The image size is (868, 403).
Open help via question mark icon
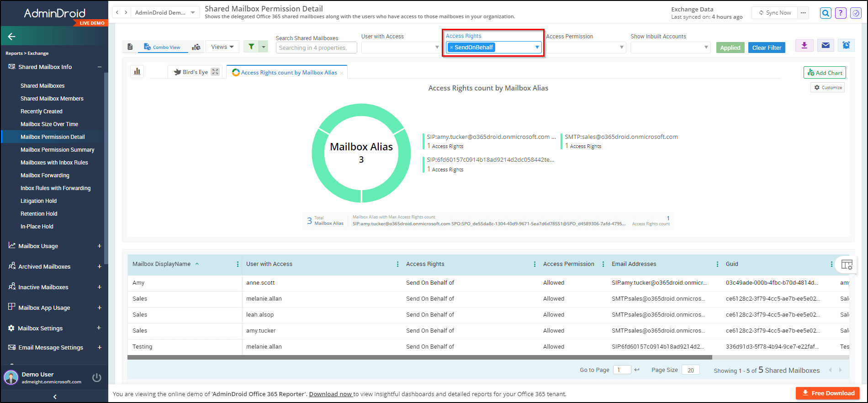(841, 13)
